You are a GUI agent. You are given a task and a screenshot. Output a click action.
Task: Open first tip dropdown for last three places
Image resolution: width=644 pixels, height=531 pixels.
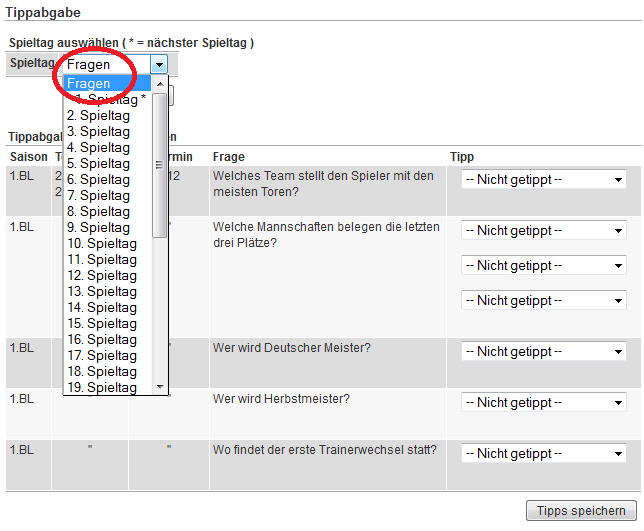pyautogui.click(x=543, y=231)
